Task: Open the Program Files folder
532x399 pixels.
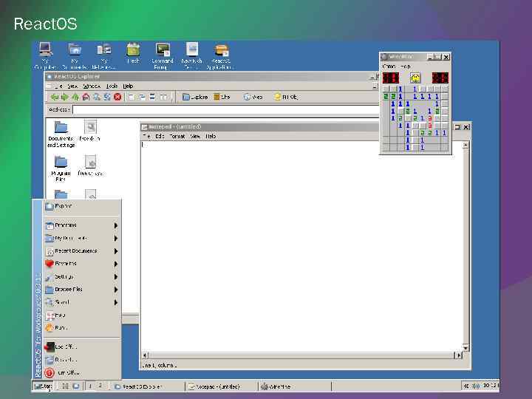Action: (61, 168)
